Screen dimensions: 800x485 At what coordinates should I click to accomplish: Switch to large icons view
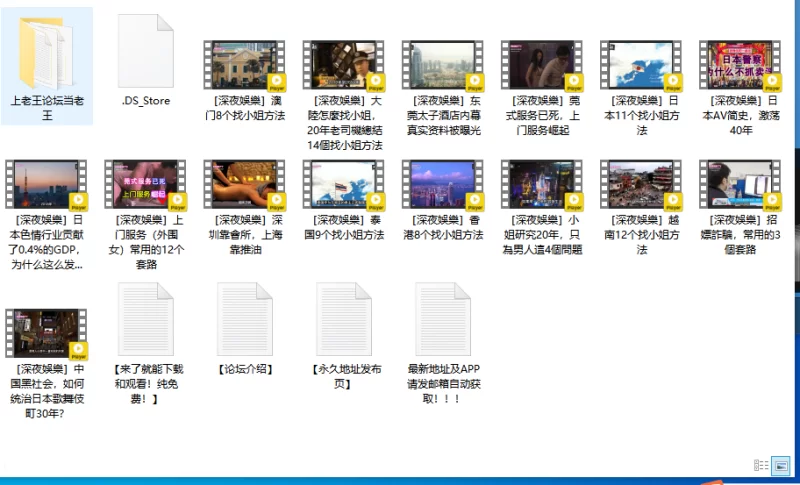[x=781, y=465]
